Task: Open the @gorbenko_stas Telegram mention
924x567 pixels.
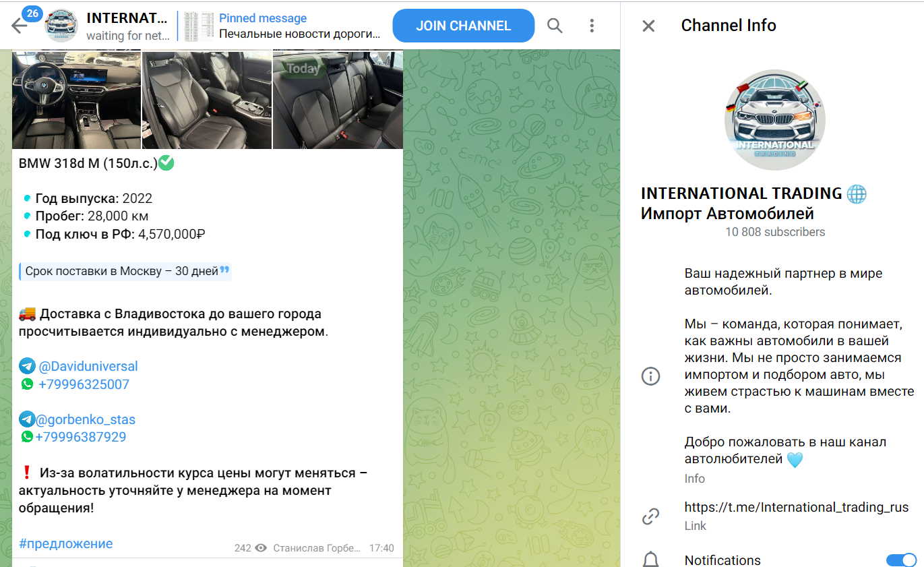Action: [86, 419]
